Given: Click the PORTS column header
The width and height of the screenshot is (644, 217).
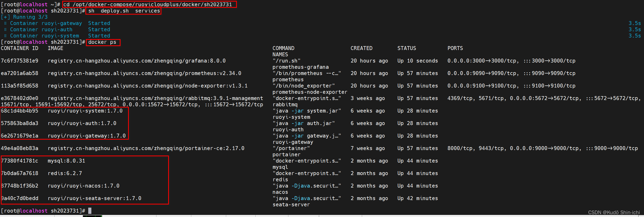Looking at the screenshot, I should [455, 48].
